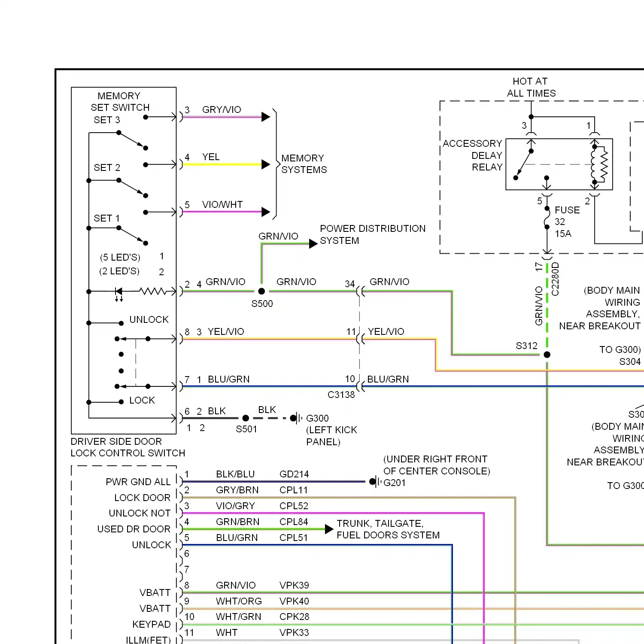The image size is (644, 644).
Task: Click the YEL/VIO label right of C3138
Action: tap(386, 331)
